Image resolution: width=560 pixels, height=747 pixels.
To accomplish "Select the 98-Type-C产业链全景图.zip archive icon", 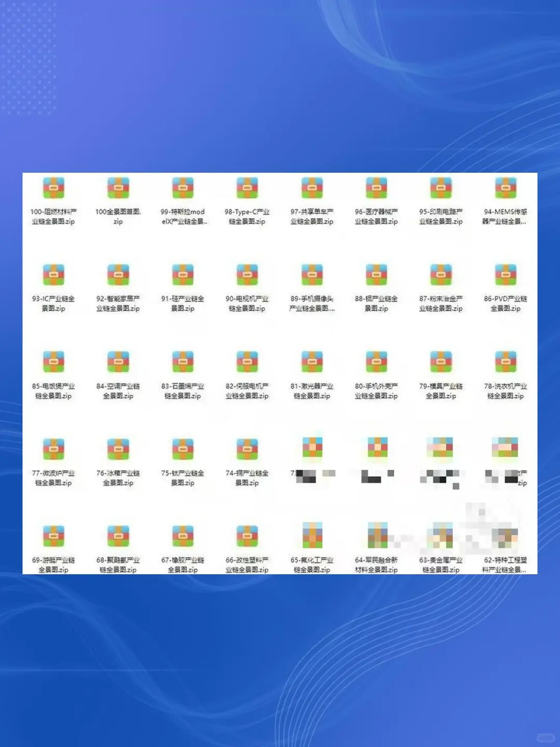I will 247,188.
